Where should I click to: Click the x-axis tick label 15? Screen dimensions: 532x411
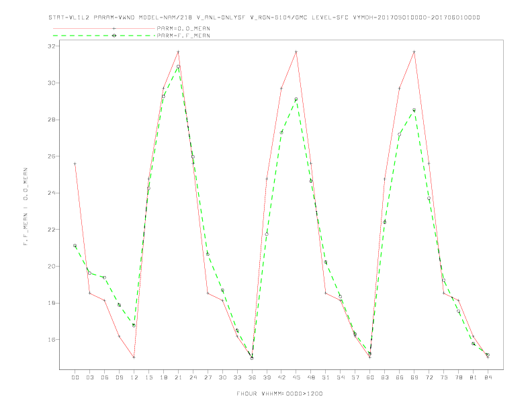(x=148, y=377)
